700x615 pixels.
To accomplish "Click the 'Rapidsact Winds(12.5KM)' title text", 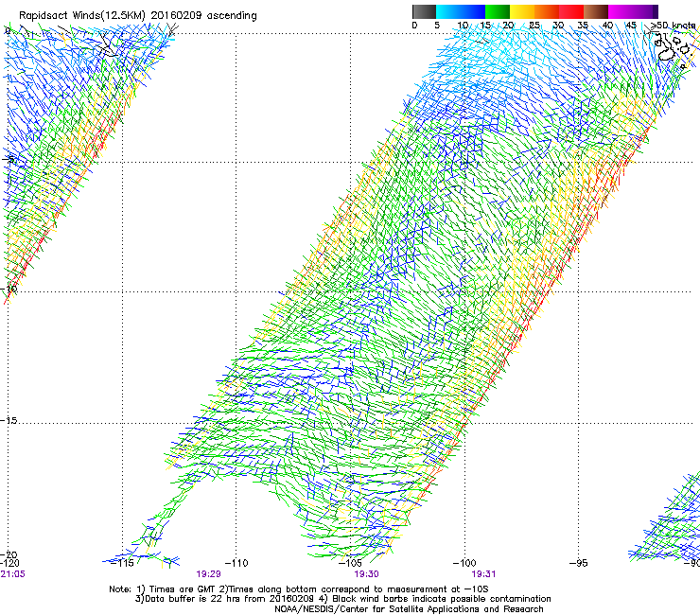I will [82, 16].
